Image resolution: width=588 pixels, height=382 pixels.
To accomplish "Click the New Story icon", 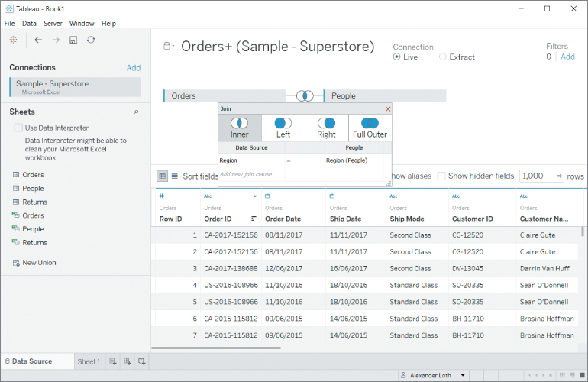I will pyautogui.click(x=141, y=361).
